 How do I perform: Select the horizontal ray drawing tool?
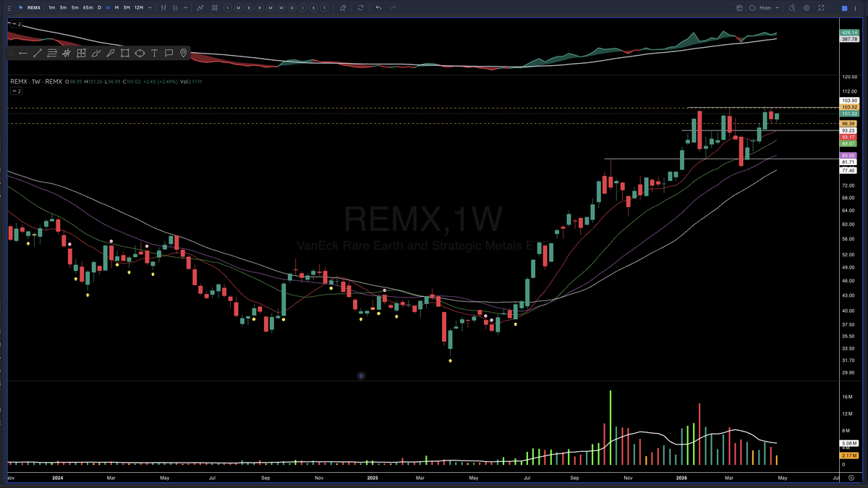(x=23, y=53)
